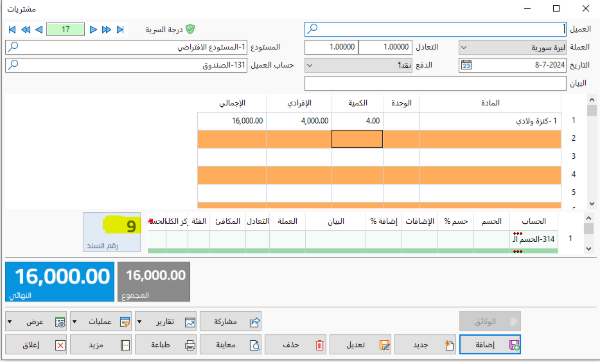
Task: Move to the next record arrow
Action: [x=93, y=29]
